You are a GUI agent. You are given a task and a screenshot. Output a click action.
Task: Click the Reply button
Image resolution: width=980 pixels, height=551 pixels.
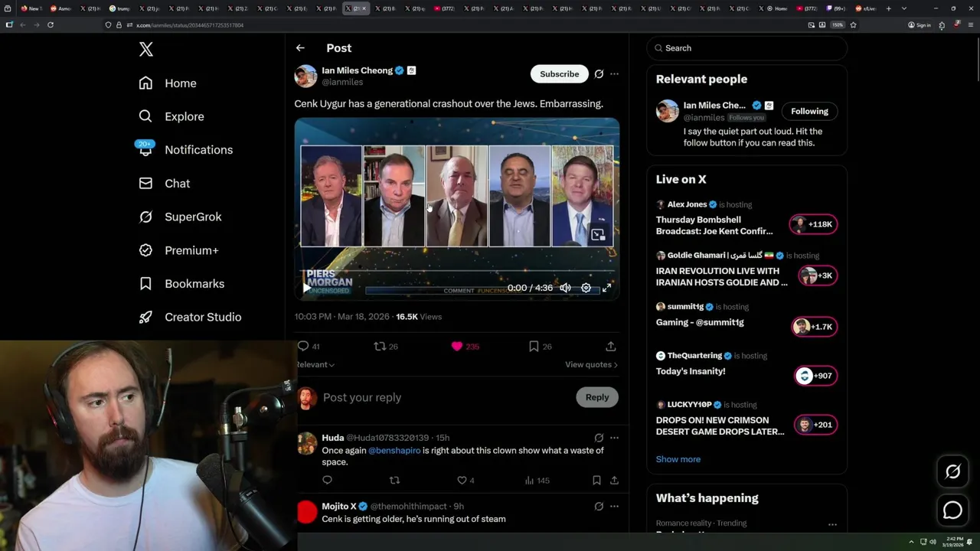(597, 398)
